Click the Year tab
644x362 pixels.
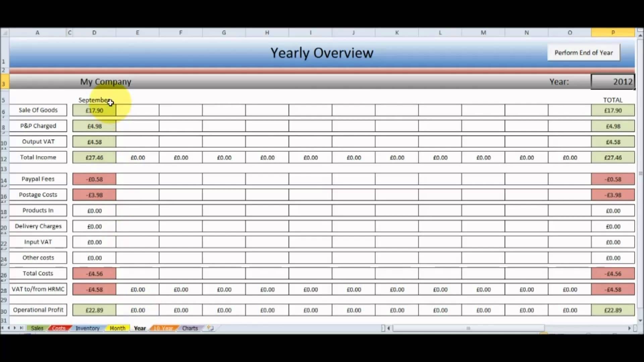pyautogui.click(x=140, y=328)
